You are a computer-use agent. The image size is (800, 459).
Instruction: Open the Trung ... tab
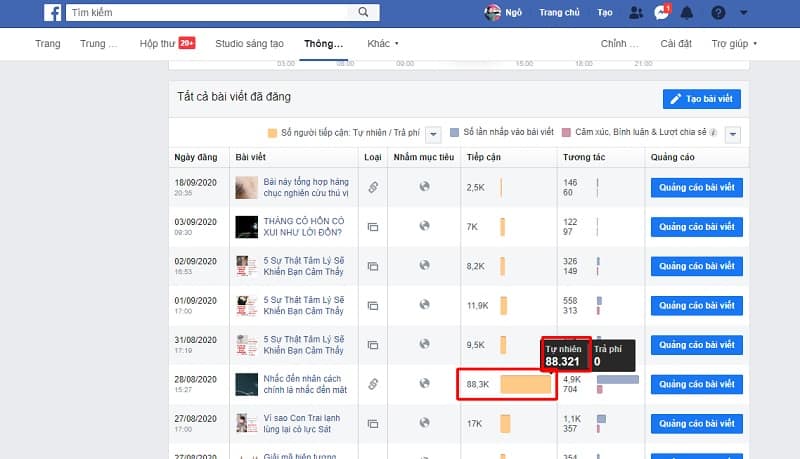click(98, 44)
